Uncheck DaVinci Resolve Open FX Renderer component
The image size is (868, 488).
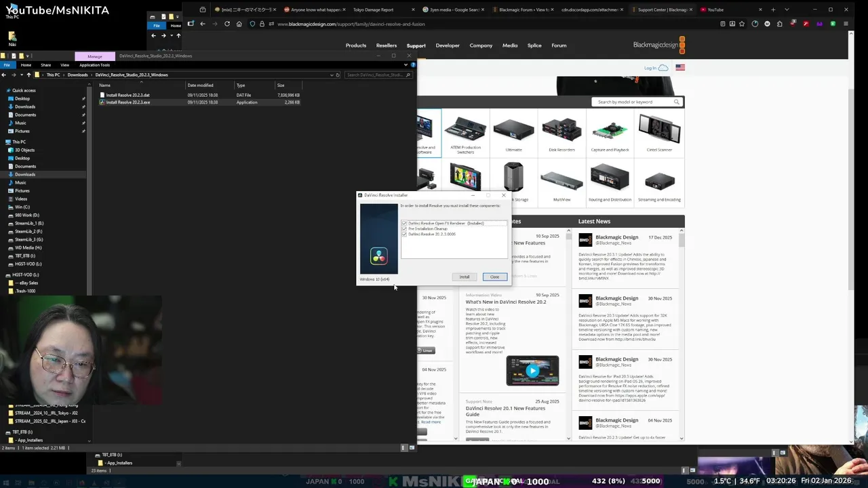tap(404, 223)
